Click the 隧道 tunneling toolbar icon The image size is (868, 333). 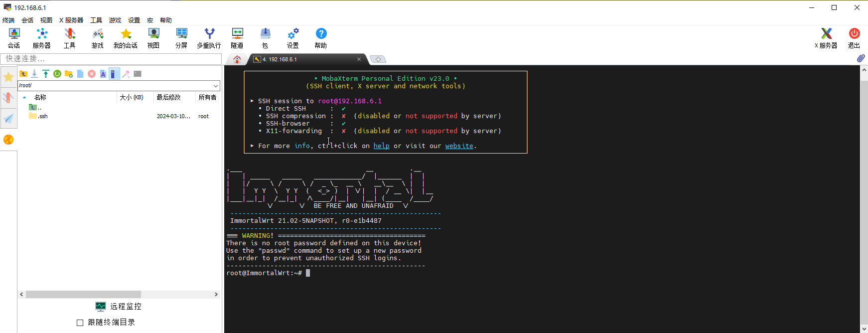click(237, 38)
